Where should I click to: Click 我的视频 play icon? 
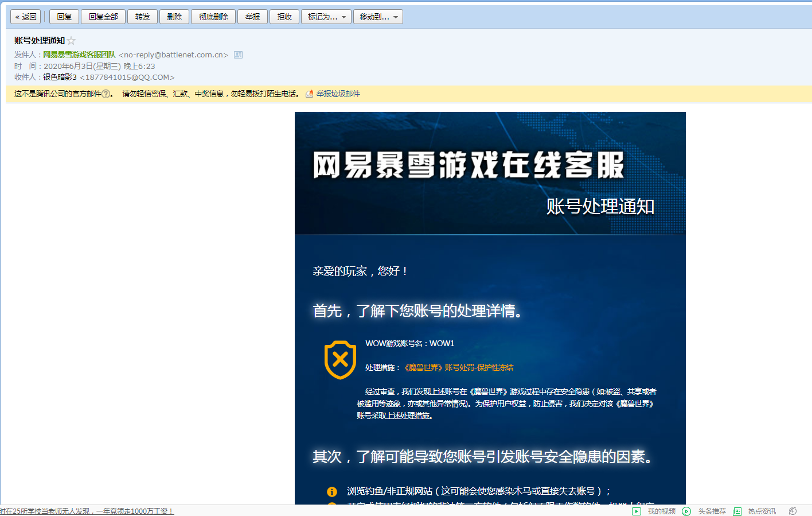637,511
